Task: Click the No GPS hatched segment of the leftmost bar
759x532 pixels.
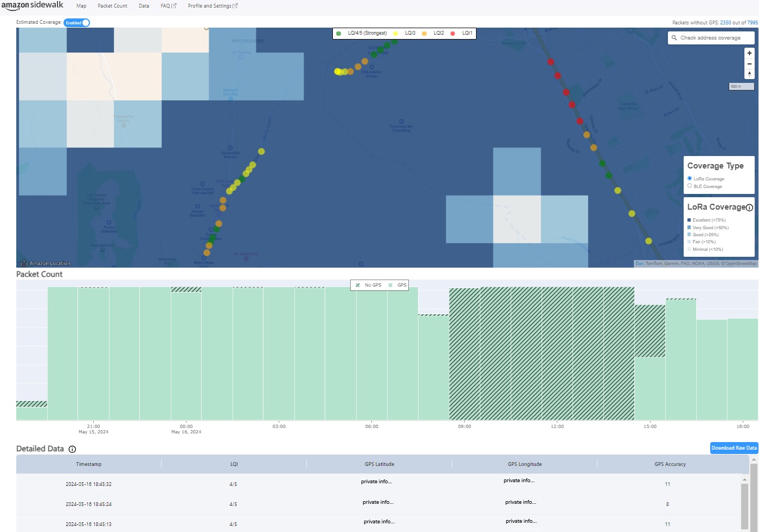Action: [31, 404]
